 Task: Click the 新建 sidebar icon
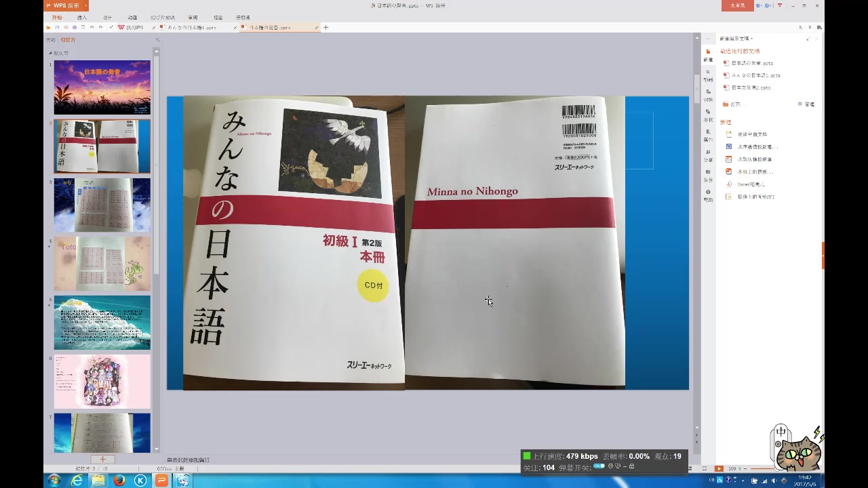(x=708, y=55)
